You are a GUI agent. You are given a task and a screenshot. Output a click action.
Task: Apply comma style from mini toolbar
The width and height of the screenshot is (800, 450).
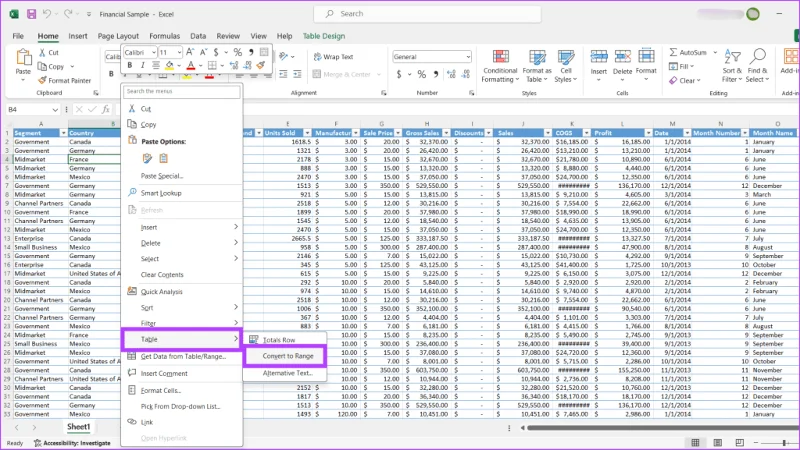[251, 52]
